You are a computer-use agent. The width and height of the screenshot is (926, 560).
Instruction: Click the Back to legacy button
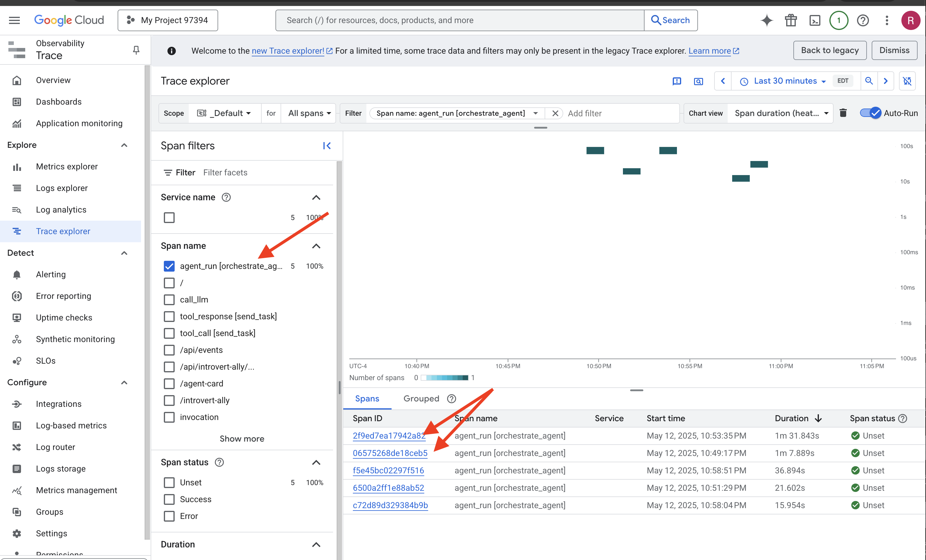(x=829, y=50)
